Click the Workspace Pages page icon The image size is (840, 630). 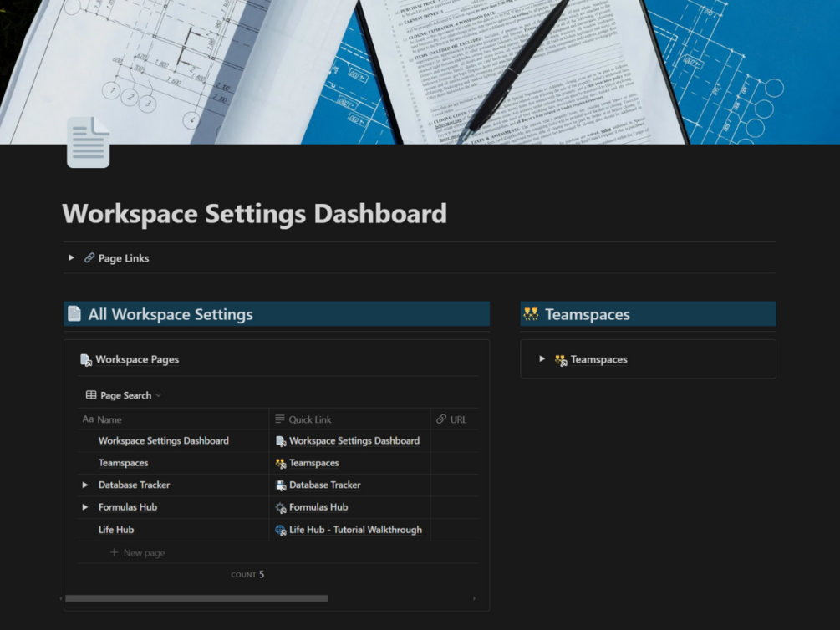click(86, 359)
